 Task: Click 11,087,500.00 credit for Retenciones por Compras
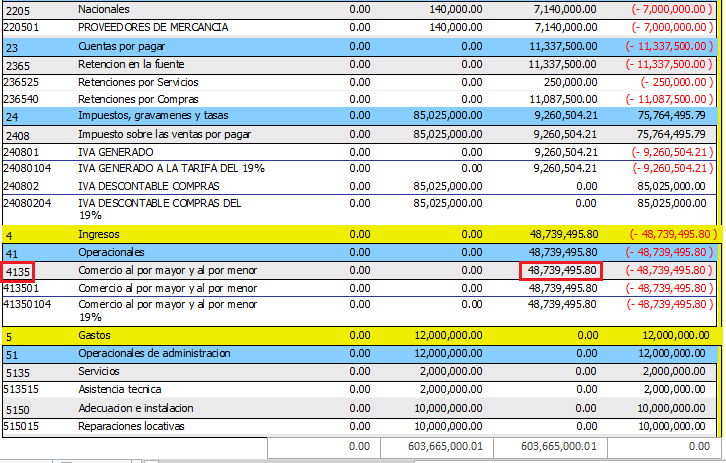coord(563,99)
